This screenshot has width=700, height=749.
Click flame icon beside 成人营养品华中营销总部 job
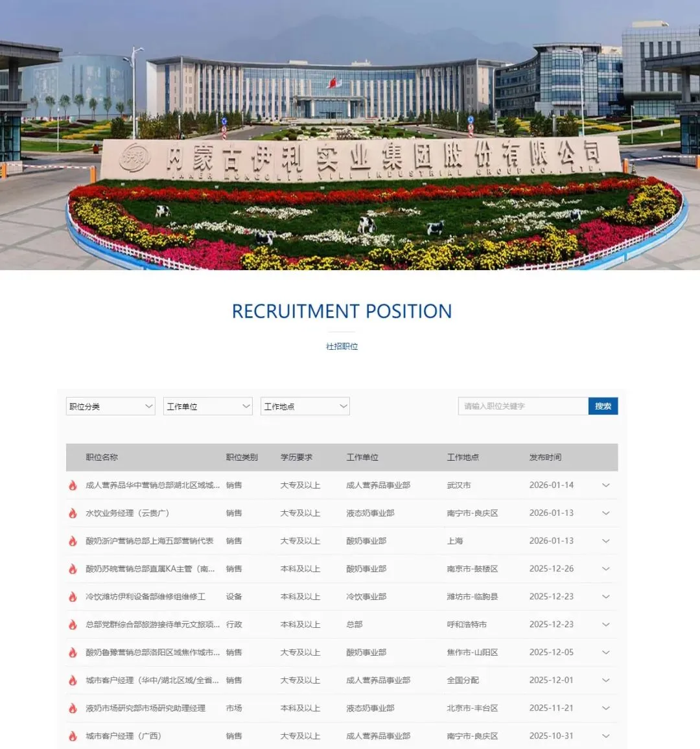pos(73,485)
